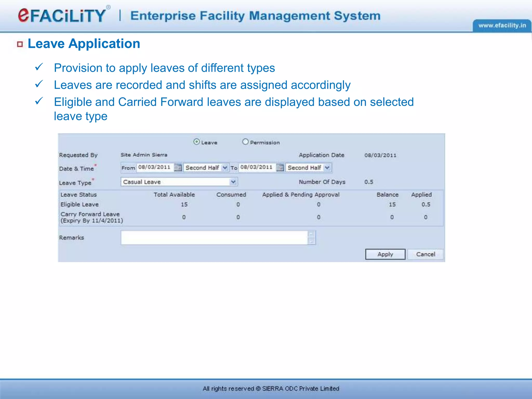Select the Leave radio option

pos(197,142)
